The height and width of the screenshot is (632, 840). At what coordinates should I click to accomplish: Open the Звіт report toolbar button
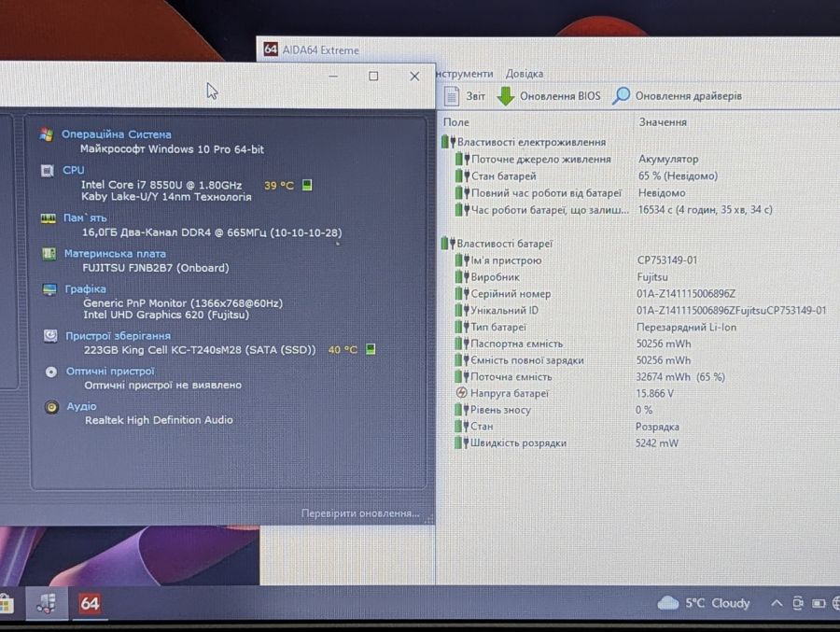tap(465, 96)
